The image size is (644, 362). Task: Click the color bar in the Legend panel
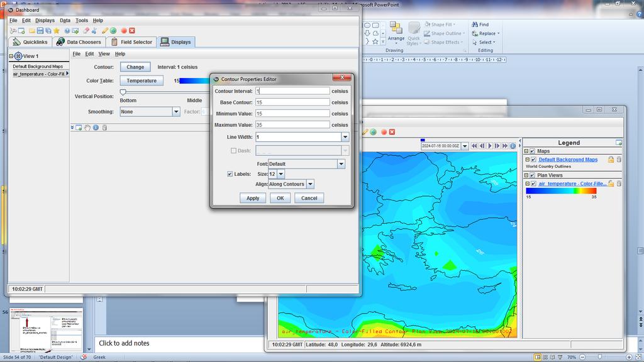click(561, 191)
